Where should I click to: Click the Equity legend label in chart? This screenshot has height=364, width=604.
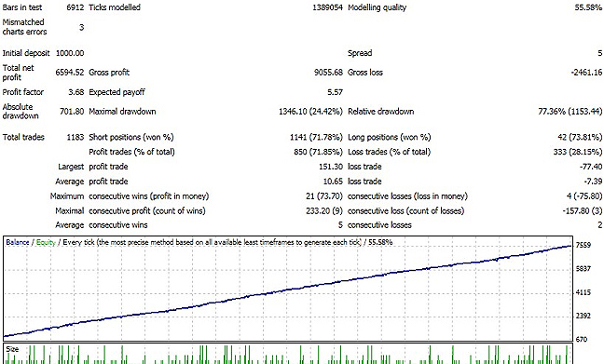tap(46, 242)
